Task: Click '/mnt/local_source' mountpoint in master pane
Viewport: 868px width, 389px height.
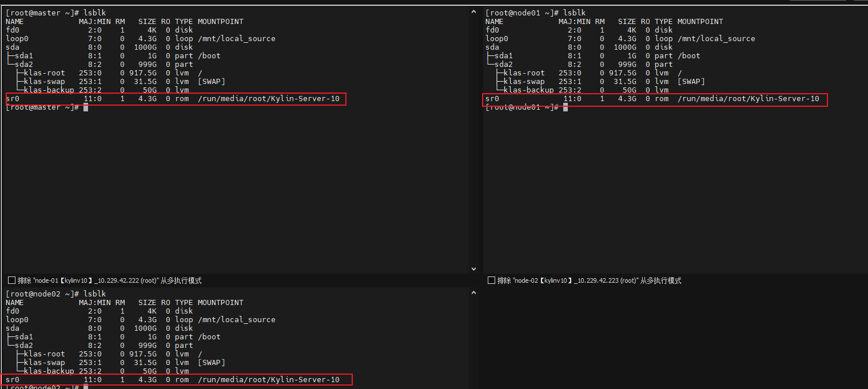Action: (237, 38)
